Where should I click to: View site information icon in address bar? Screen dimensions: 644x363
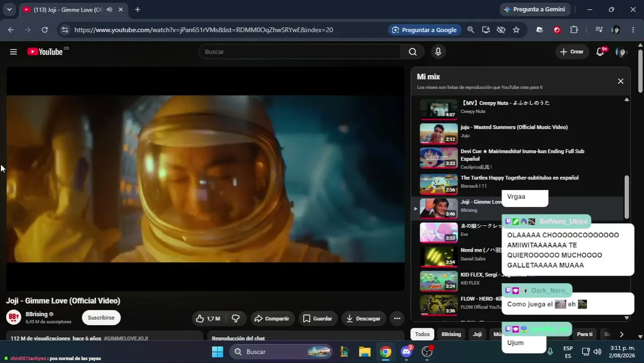65,30
